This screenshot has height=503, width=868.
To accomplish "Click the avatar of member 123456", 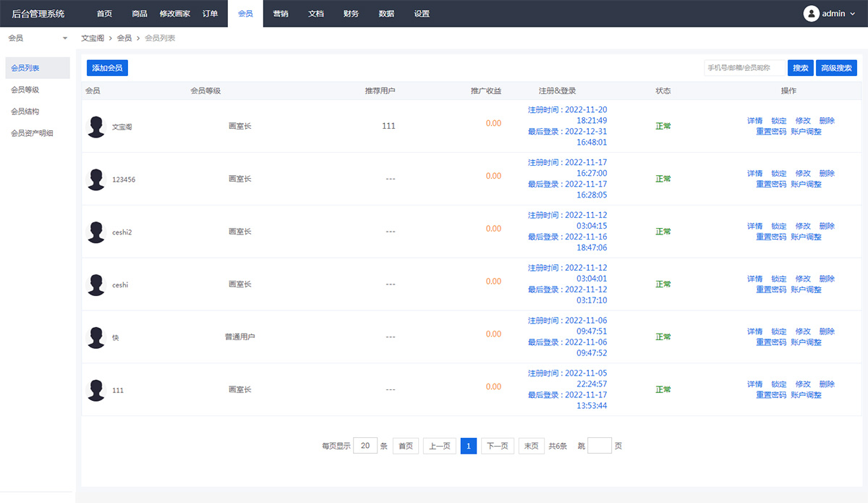I will click(x=96, y=179).
